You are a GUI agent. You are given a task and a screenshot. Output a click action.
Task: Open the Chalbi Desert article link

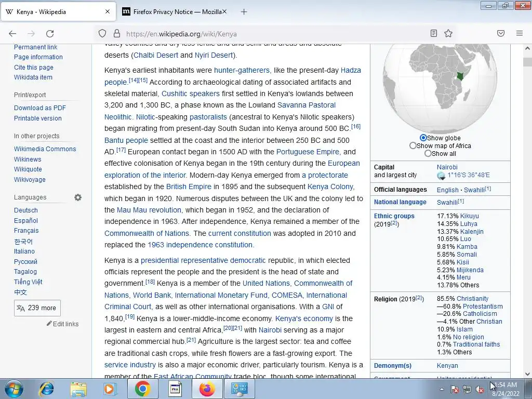coord(156,55)
